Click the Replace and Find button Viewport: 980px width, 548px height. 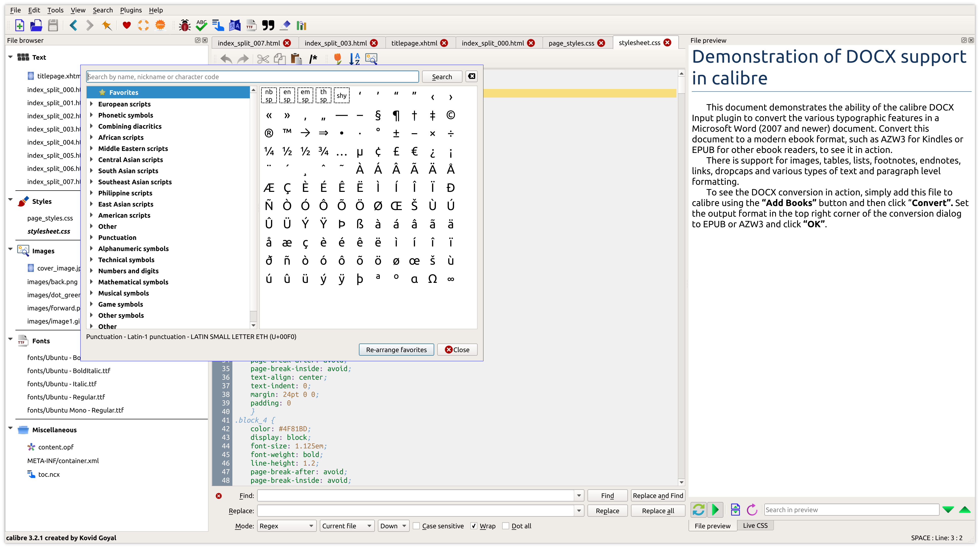click(x=658, y=495)
